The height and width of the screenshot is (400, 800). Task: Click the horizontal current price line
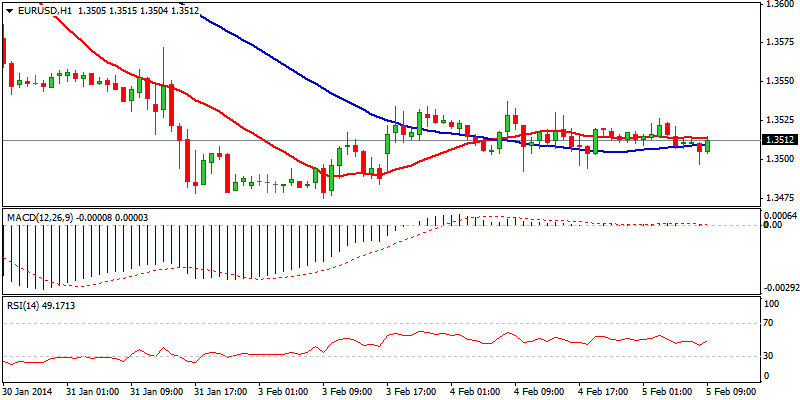[380, 140]
